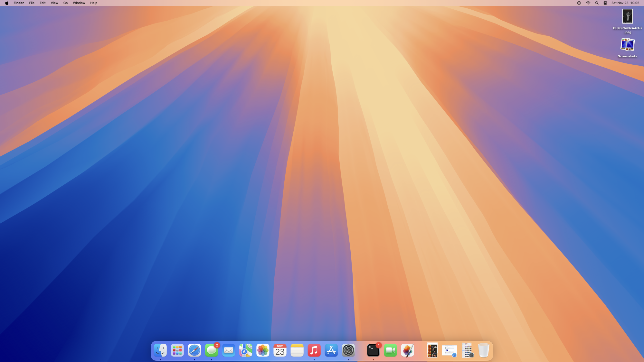The width and height of the screenshot is (644, 362).
Task: Launch Safari from the Dock
Action: (x=194, y=350)
